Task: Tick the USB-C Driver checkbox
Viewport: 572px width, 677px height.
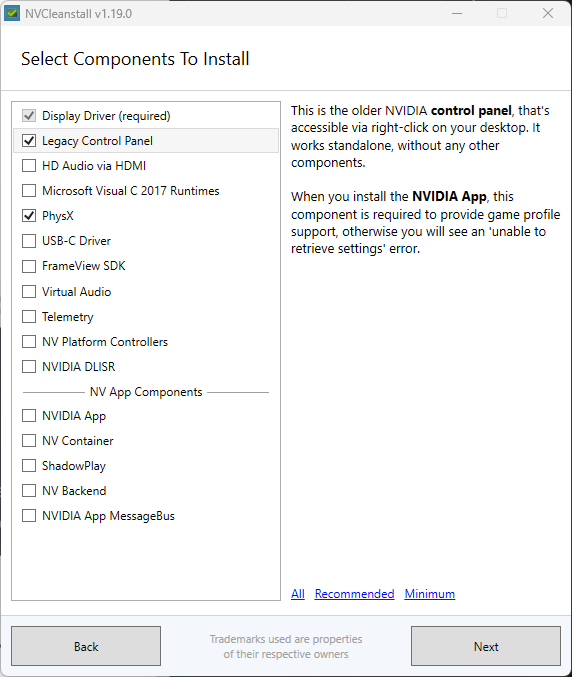Action: click(x=29, y=241)
